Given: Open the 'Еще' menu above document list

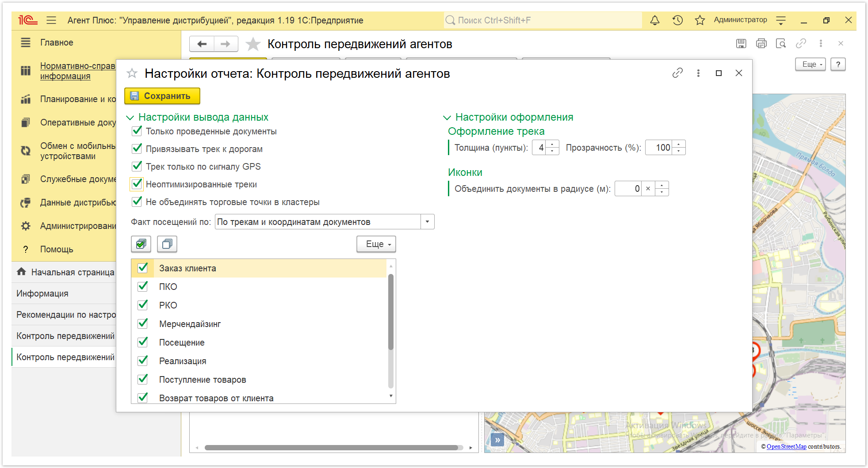Looking at the screenshot, I should coord(376,244).
